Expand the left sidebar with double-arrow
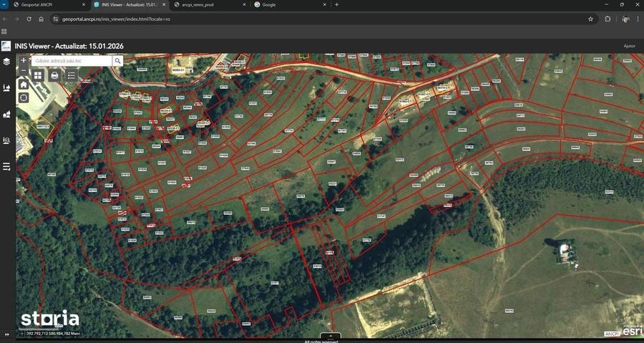Screen dimensions: 644x343 click(x=6, y=334)
